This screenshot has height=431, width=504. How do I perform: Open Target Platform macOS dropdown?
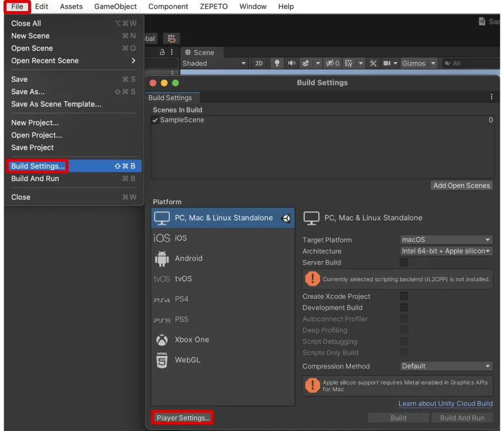446,240
